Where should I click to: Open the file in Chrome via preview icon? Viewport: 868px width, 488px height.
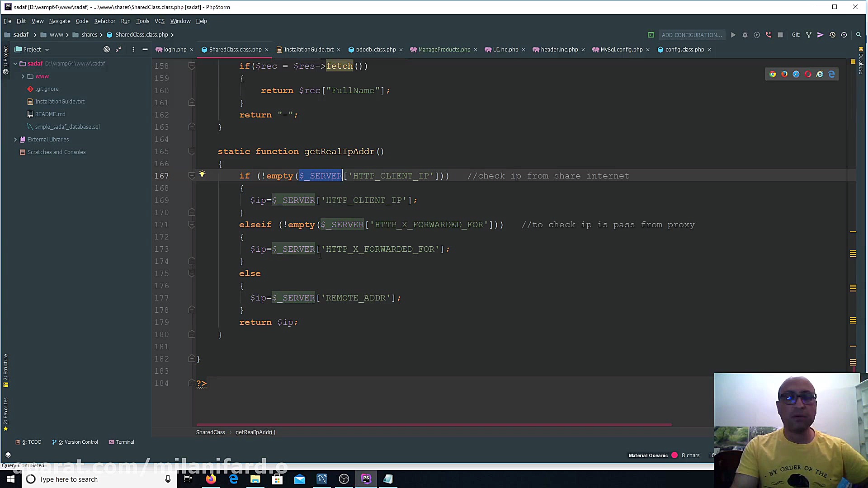(x=773, y=74)
